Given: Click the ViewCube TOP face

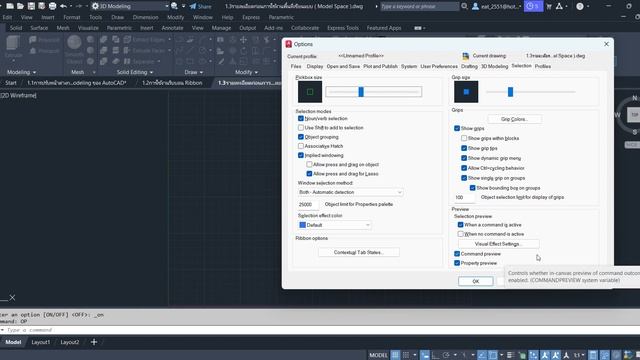Looking at the screenshot, I should [x=634, y=115].
